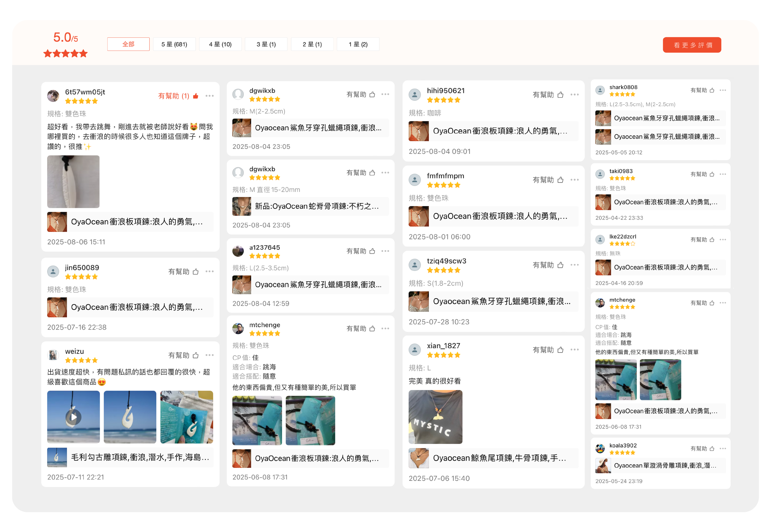This screenshot has height=532, width=771.
Task: Open three-dot menu on fmfmfmpm's review
Action: pyautogui.click(x=575, y=180)
